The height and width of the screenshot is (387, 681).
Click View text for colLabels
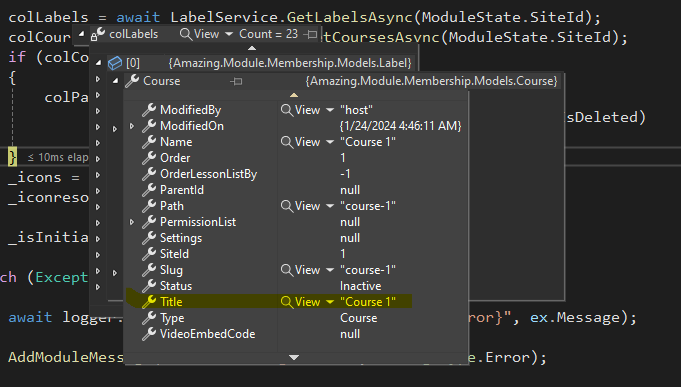pyautogui.click(x=207, y=34)
